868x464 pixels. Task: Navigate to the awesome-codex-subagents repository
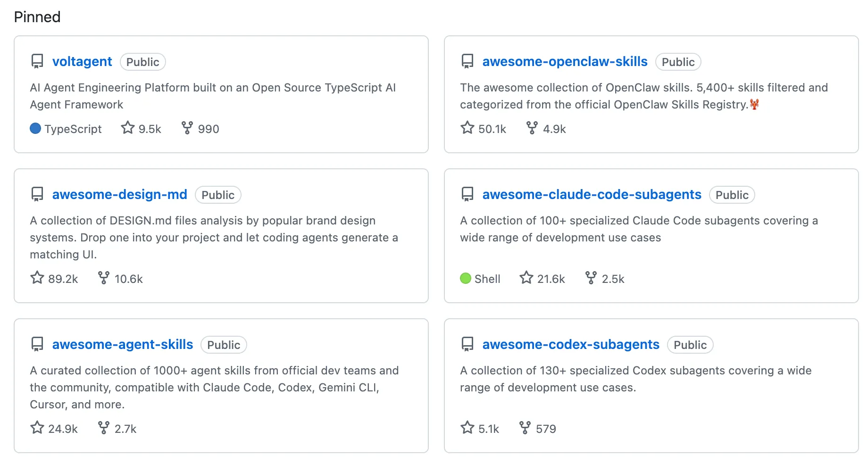[x=571, y=345]
